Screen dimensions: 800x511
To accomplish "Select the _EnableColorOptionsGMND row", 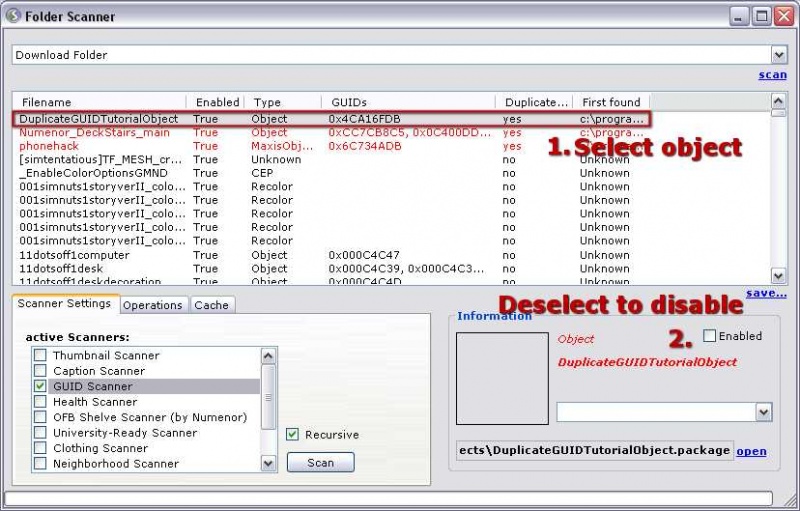I will (x=332, y=173).
